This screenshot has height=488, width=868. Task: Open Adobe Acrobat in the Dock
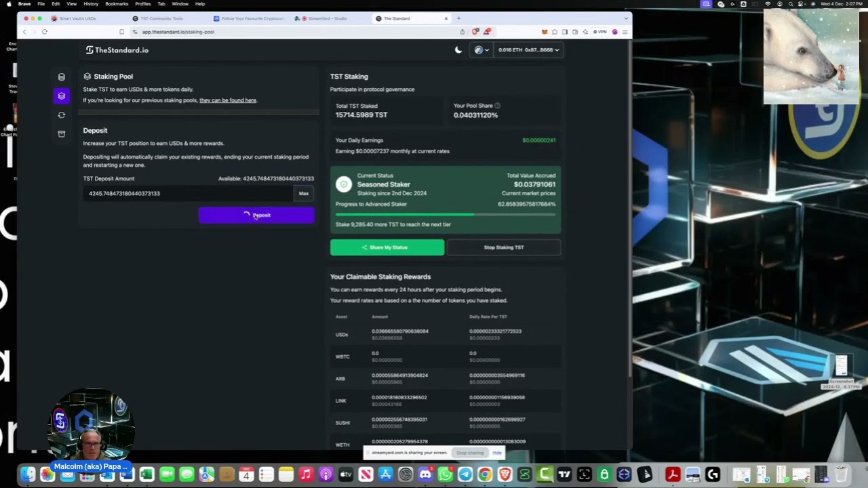(673, 474)
